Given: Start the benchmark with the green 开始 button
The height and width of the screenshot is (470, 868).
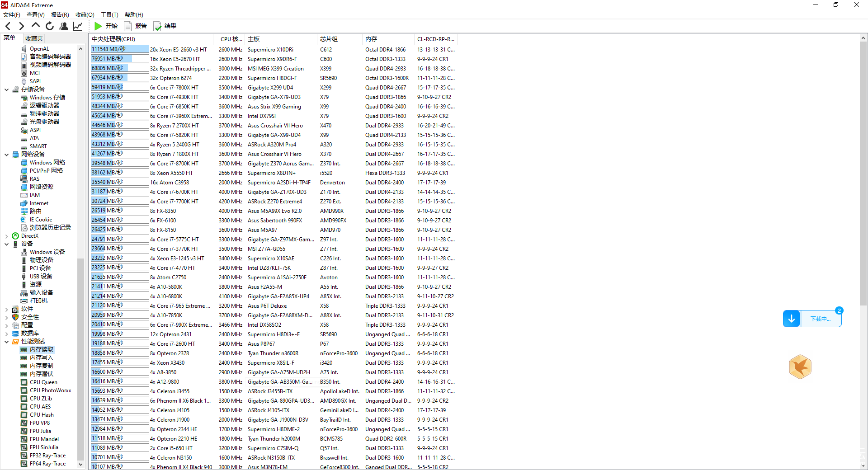Looking at the screenshot, I should [x=106, y=26].
